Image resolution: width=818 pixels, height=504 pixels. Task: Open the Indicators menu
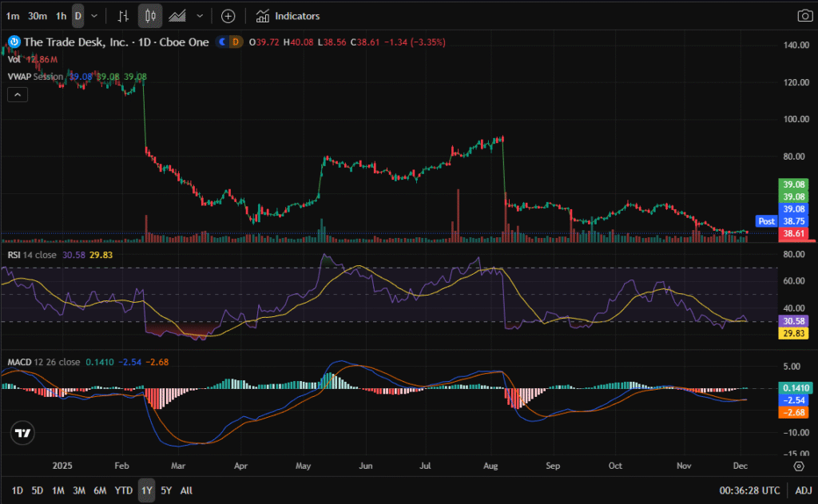tap(288, 16)
